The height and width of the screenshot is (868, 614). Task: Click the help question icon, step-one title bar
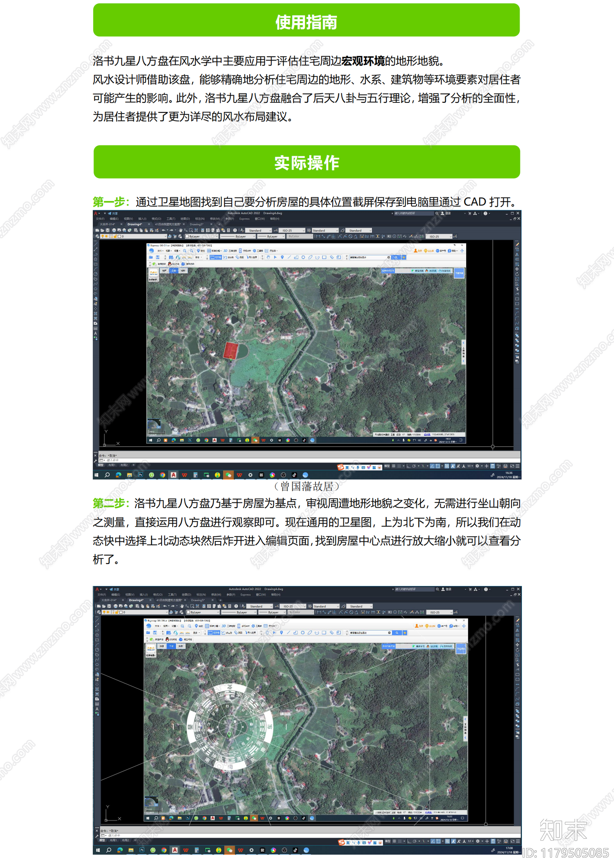(x=485, y=213)
